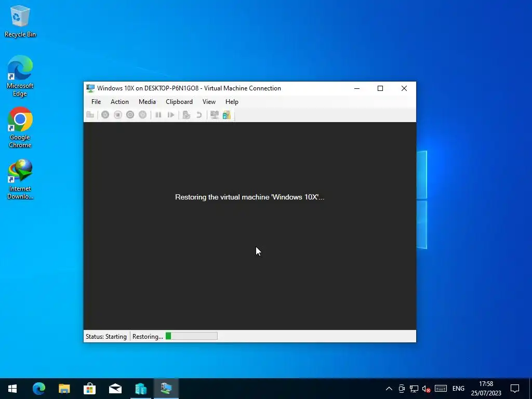This screenshot has width=532, height=399.
Task: Select the Recycle Bin desktop icon
Action: click(20, 21)
